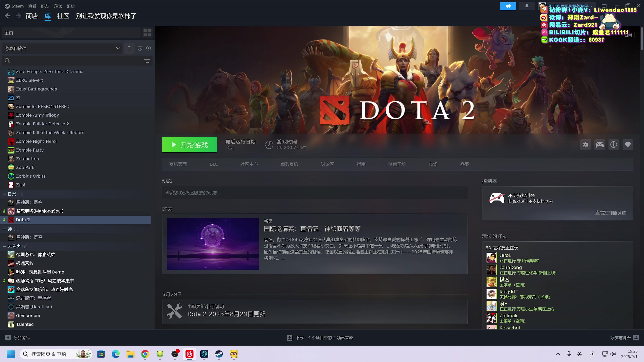Image resolution: width=644 pixels, height=362 pixels.
Task: Open the 好友 menu
Action: pos(45,6)
